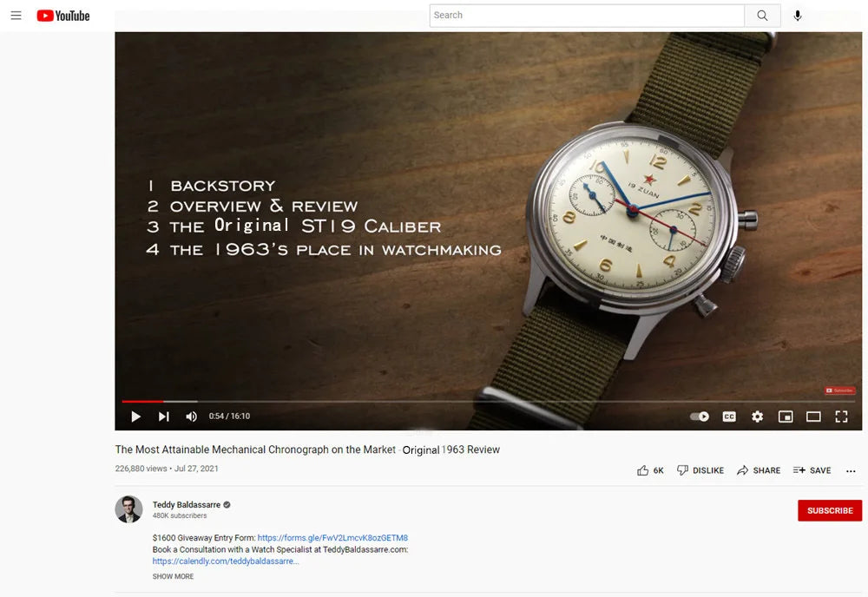Screen dimensions: 868x597
Task: Enable closed captions
Action: [729, 417]
